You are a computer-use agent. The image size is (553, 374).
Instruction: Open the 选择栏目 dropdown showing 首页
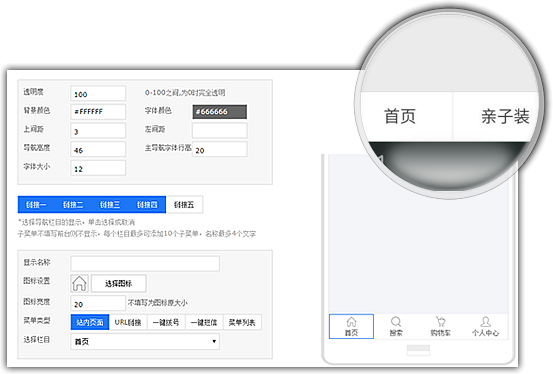[x=145, y=342]
